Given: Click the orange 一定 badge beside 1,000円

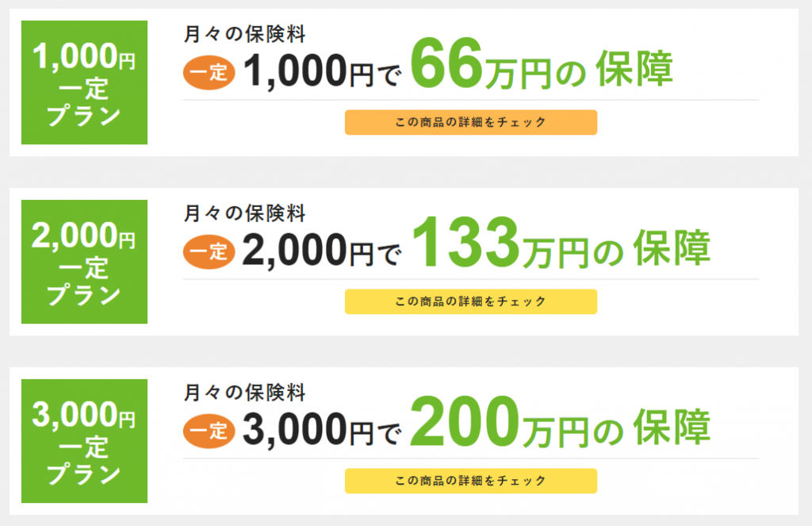Looking at the screenshot, I should pos(209,73).
